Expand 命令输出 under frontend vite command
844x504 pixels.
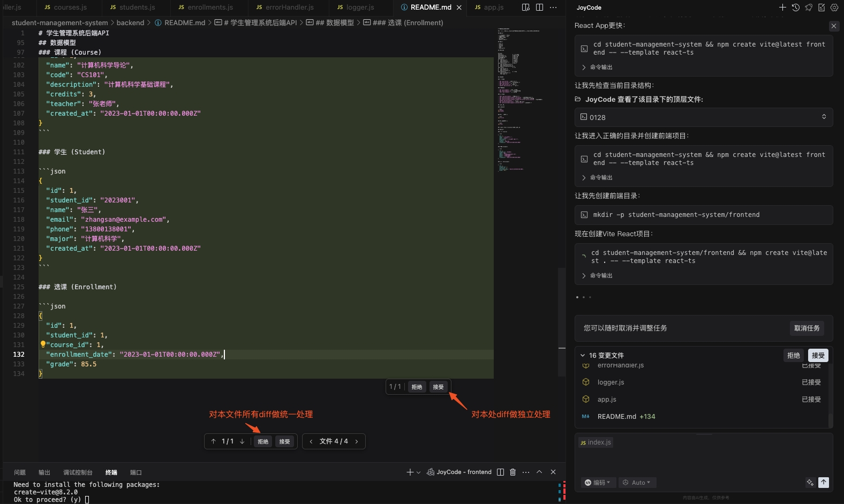pyautogui.click(x=597, y=275)
